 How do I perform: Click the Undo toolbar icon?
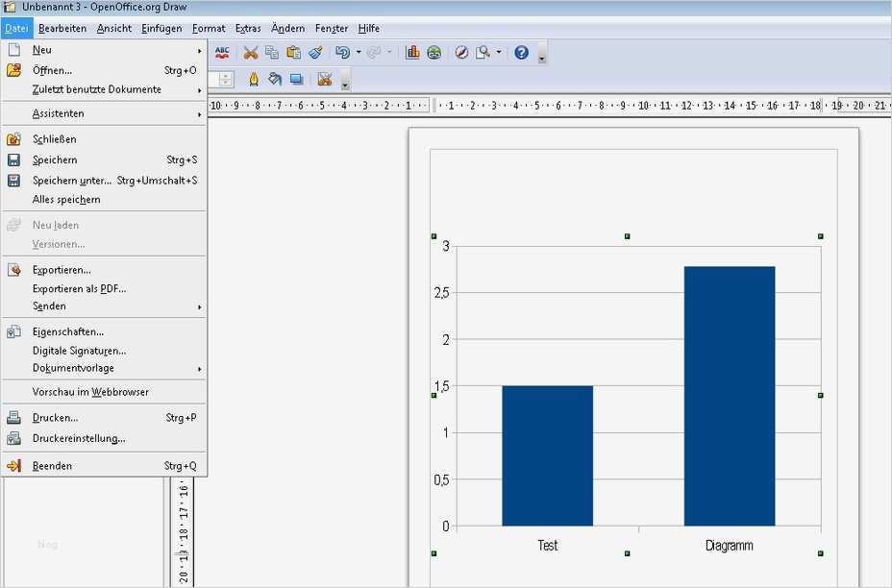341,52
